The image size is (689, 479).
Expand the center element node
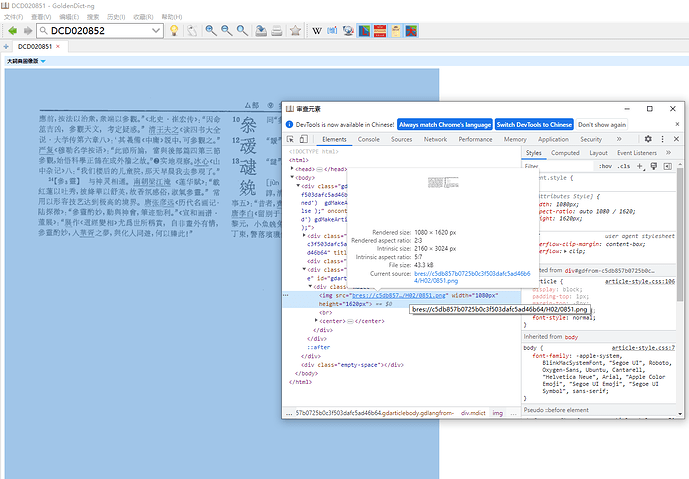(x=316, y=321)
